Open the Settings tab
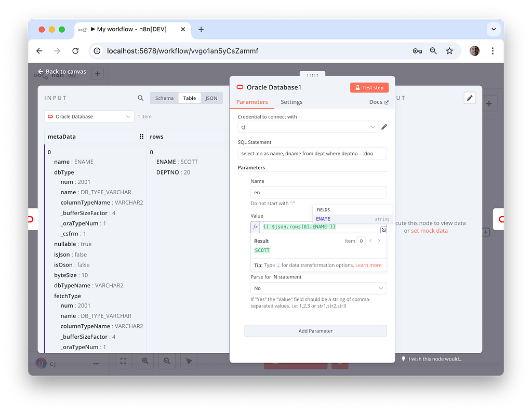 pyautogui.click(x=291, y=102)
